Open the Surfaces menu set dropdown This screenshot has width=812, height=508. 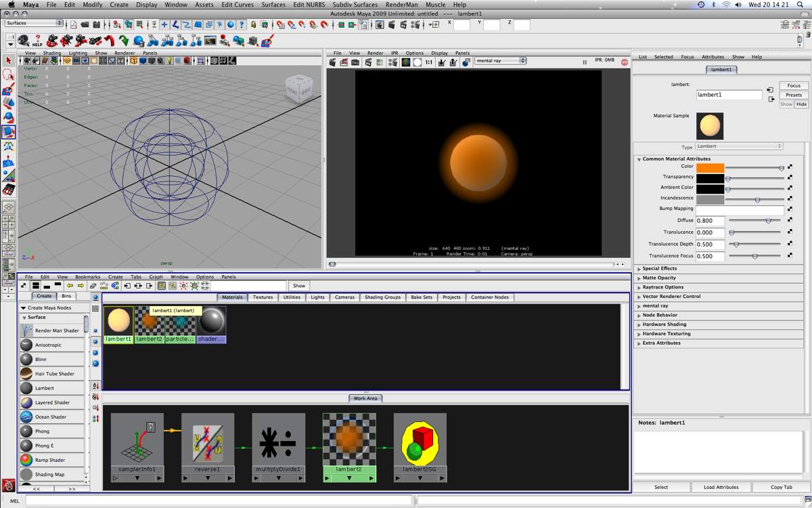coord(34,23)
